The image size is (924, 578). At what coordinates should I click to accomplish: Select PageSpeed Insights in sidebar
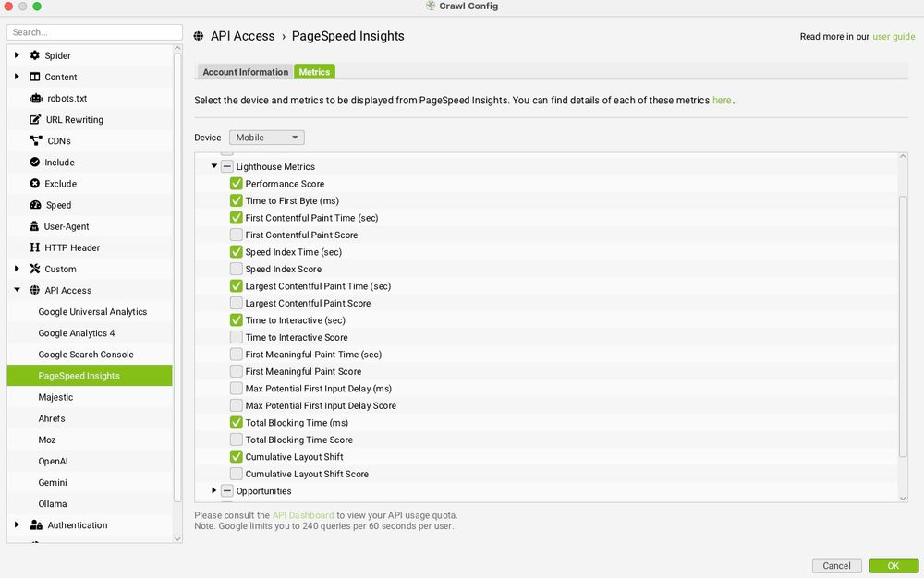click(x=90, y=376)
